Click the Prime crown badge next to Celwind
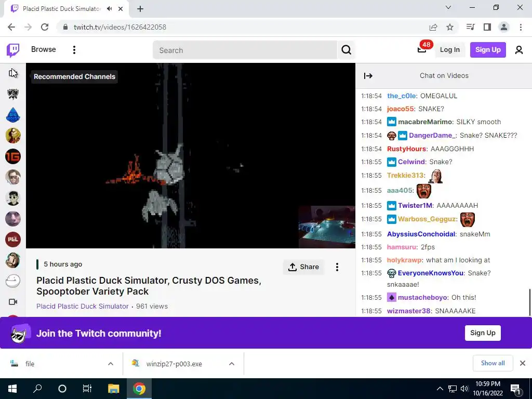 pyautogui.click(x=392, y=162)
